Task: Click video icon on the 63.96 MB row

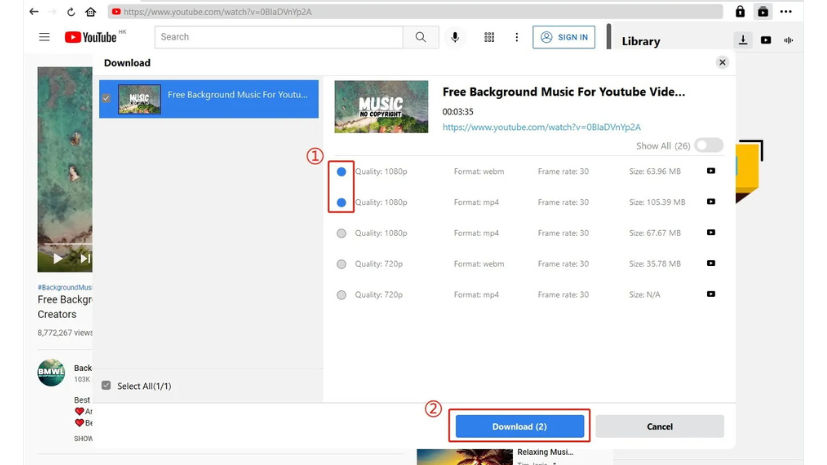Action: click(x=711, y=171)
